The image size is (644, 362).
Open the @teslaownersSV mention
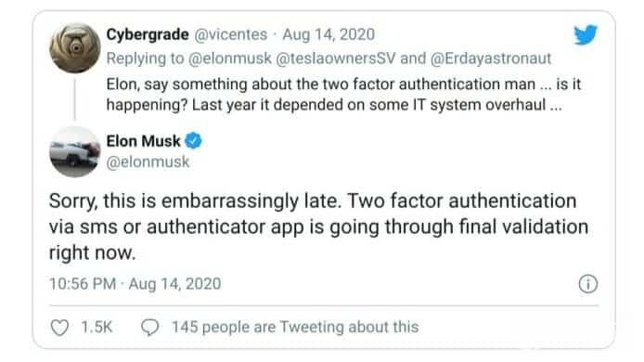pyautogui.click(x=336, y=58)
